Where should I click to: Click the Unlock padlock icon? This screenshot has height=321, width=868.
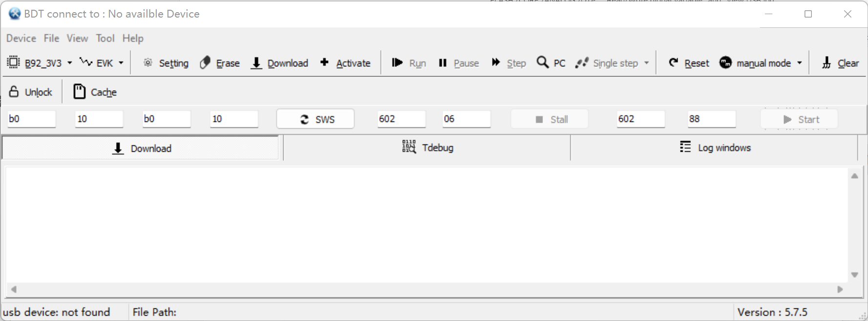(14, 92)
